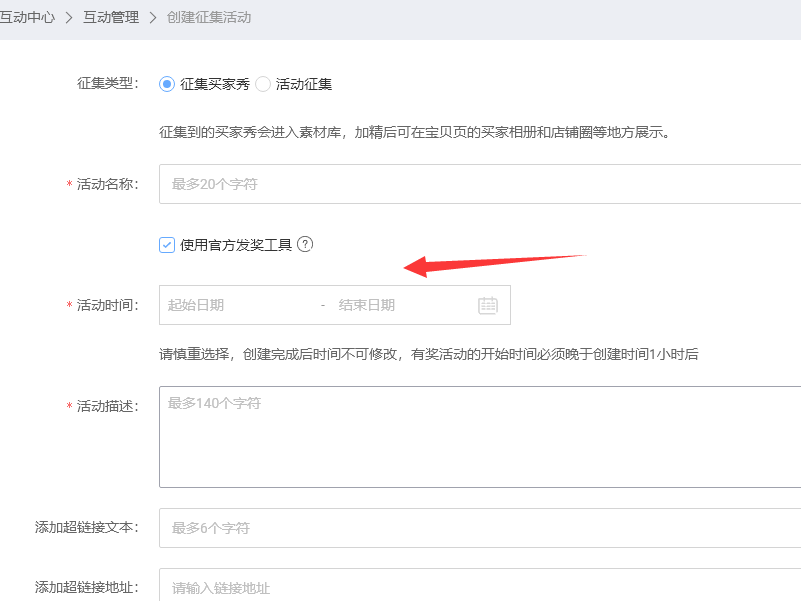Viewport: 801px width, 601px height.
Task: Click the 活动名称 label
Action: point(108,184)
